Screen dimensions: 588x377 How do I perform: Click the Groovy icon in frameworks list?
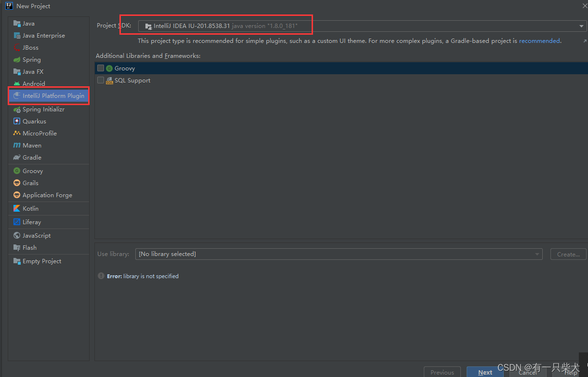(x=109, y=68)
